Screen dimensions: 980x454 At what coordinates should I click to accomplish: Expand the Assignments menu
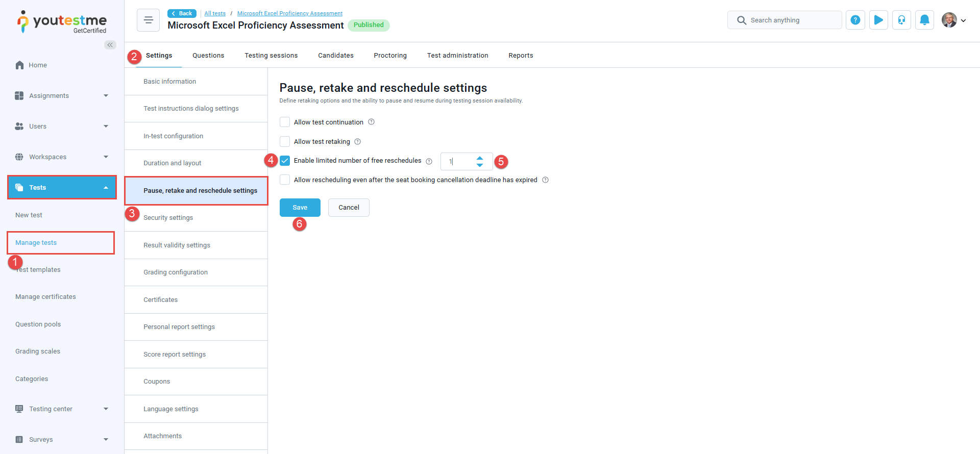(x=106, y=95)
